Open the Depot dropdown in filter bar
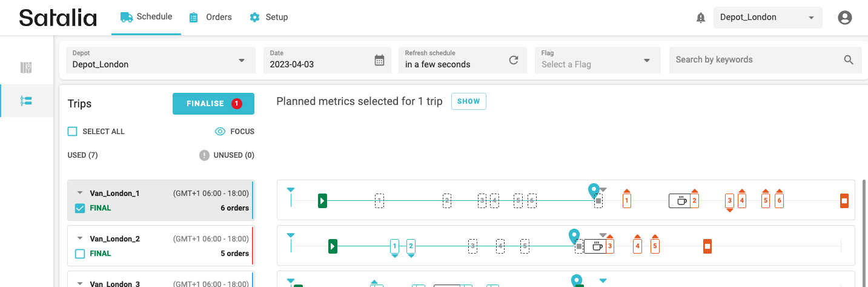 pyautogui.click(x=157, y=59)
